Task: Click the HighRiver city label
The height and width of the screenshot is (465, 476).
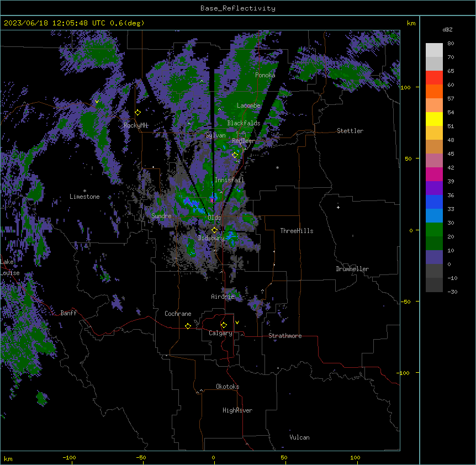Action: [237, 410]
